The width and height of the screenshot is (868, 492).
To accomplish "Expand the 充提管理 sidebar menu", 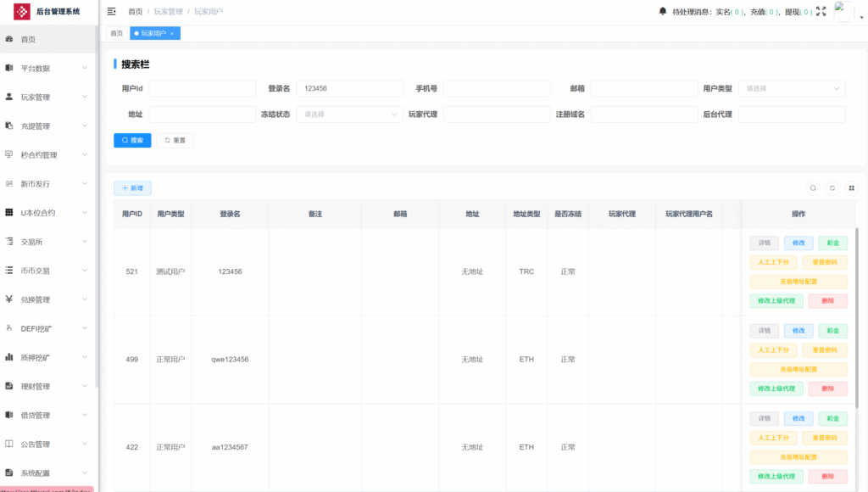I will 48,126.
